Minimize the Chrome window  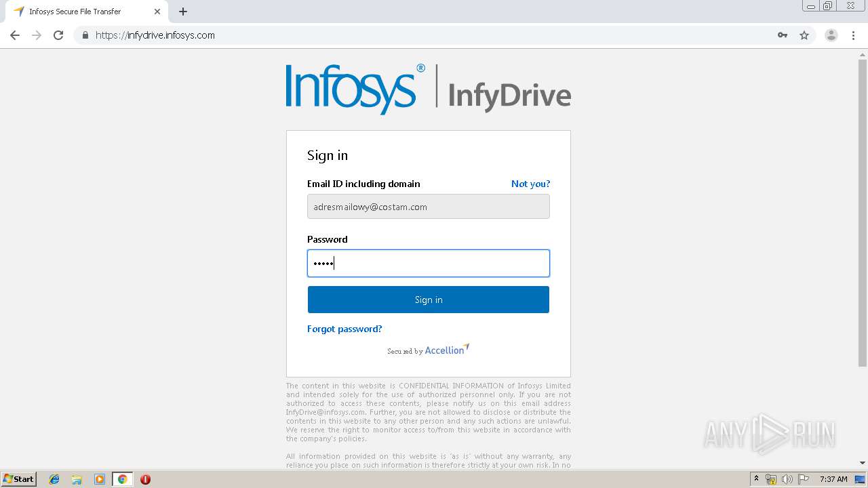click(x=810, y=6)
